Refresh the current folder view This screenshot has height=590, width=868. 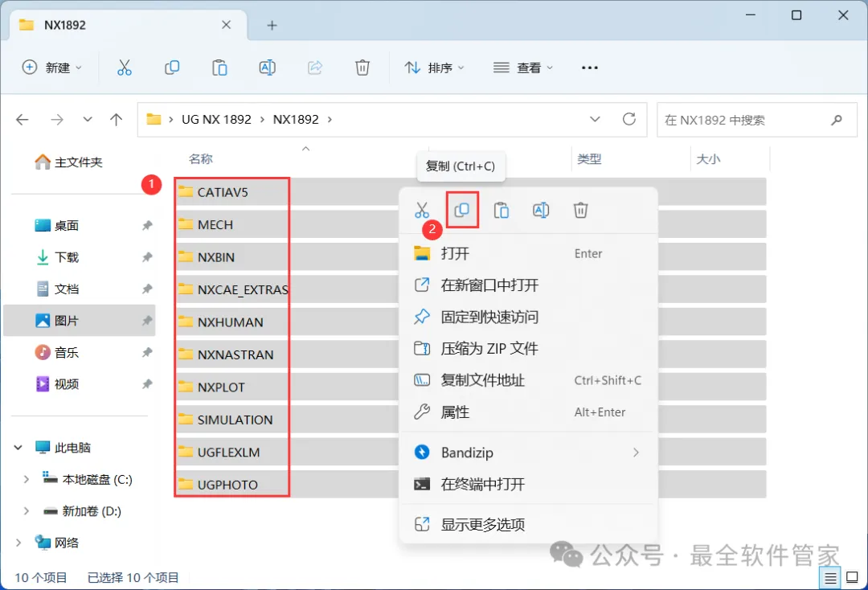pyautogui.click(x=628, y=119)
